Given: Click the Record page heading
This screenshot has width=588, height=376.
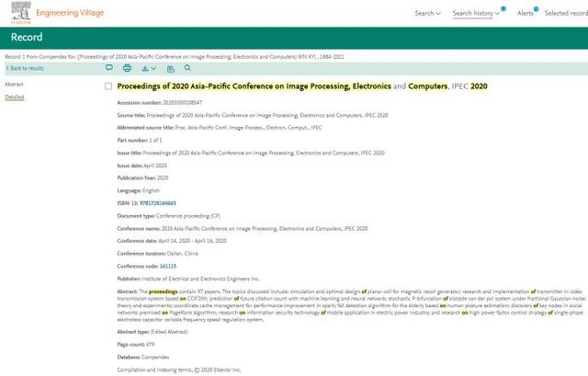Looking at the screenshot, I should [27, 37].
